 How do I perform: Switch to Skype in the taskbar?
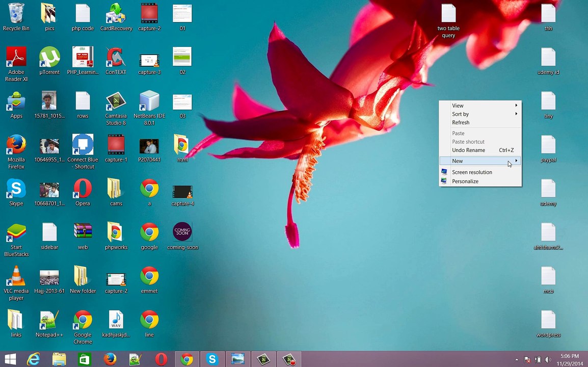[212, 359]
